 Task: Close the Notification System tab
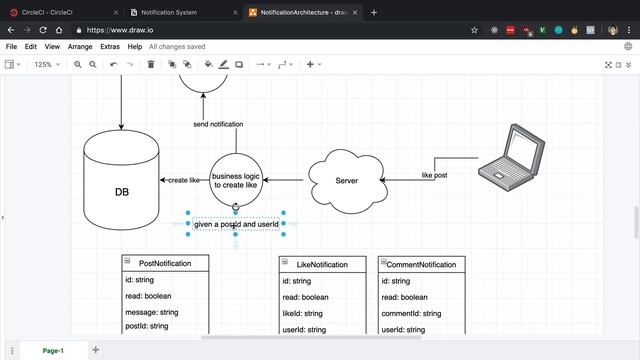click(235, 13)
